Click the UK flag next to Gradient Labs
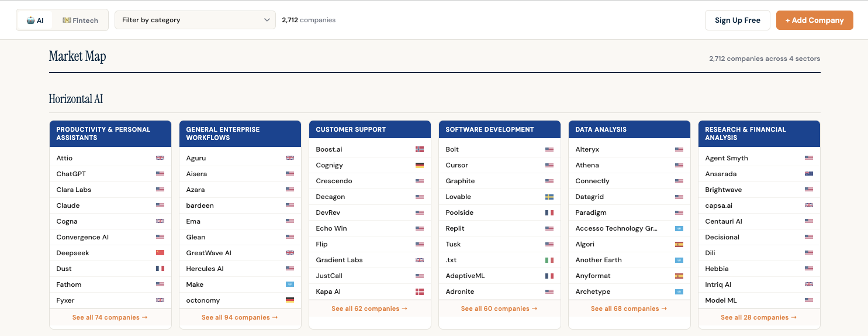This screenshot has height=336, width=868. 420,260
